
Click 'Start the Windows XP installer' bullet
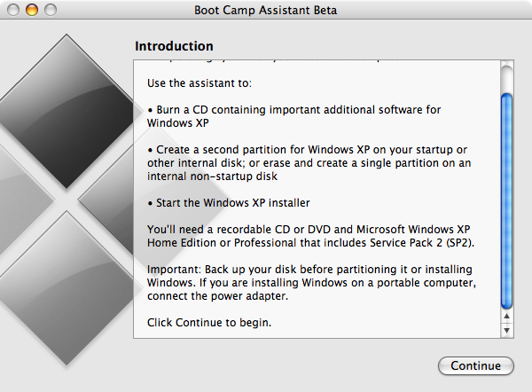[229, 202]
